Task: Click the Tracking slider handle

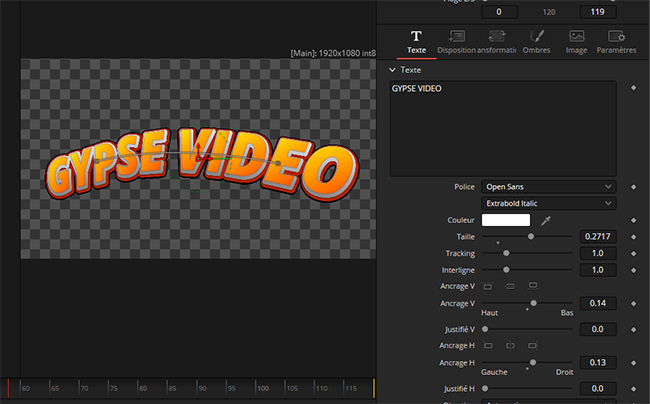Action: (506, 253)
